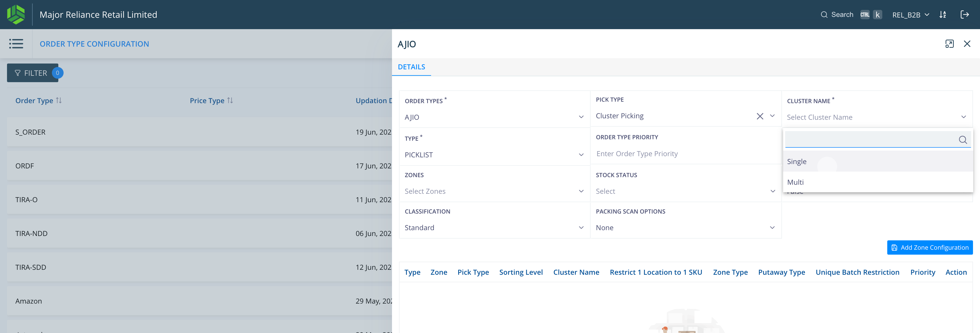Click the logout icon in header

965,15
